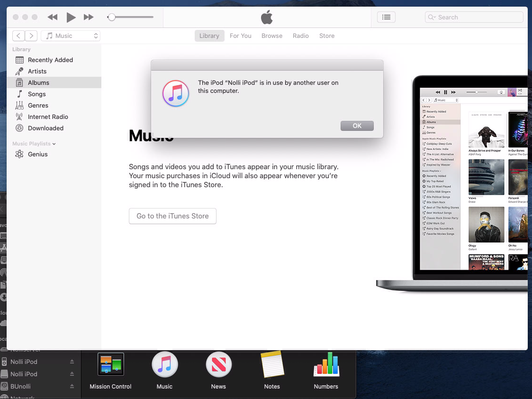Click Go to the iTunes Store button

pyautogui.click(x=172, y=216)
